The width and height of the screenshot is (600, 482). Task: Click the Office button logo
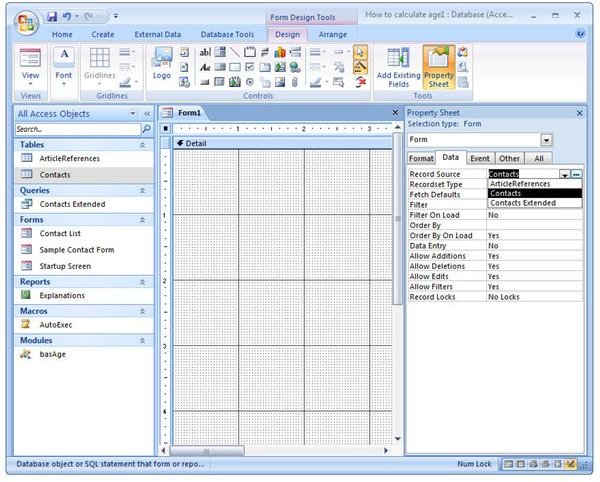pos(20,21)
